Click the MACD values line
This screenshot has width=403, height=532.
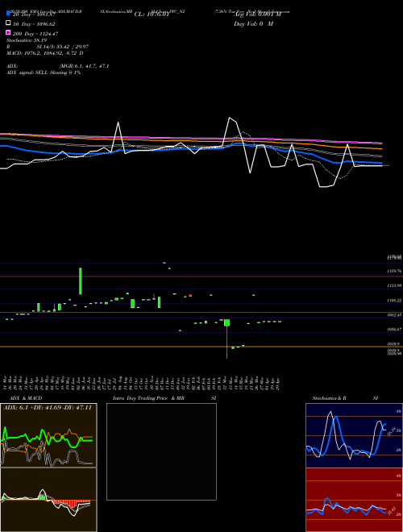coord(45,53)
